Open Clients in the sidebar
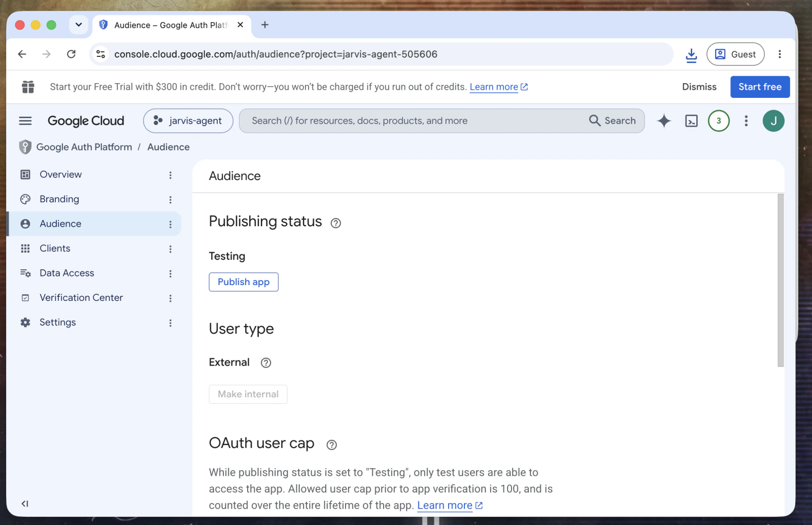 tap(55, 249)
